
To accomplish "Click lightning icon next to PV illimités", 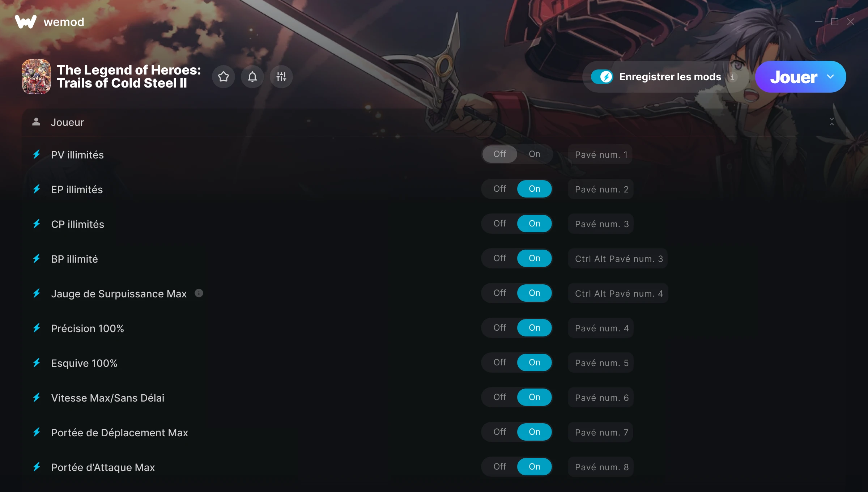I will 37,154.
